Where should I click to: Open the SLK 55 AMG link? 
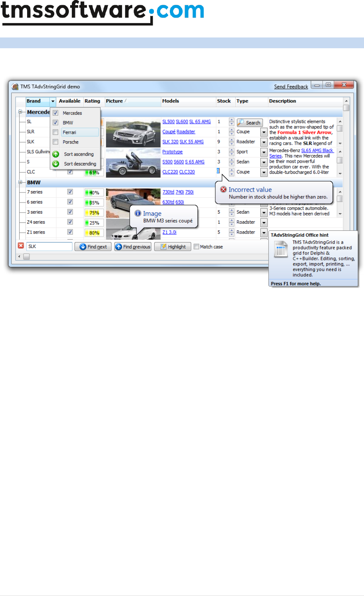pyautogui.click(x=191, y=142)
